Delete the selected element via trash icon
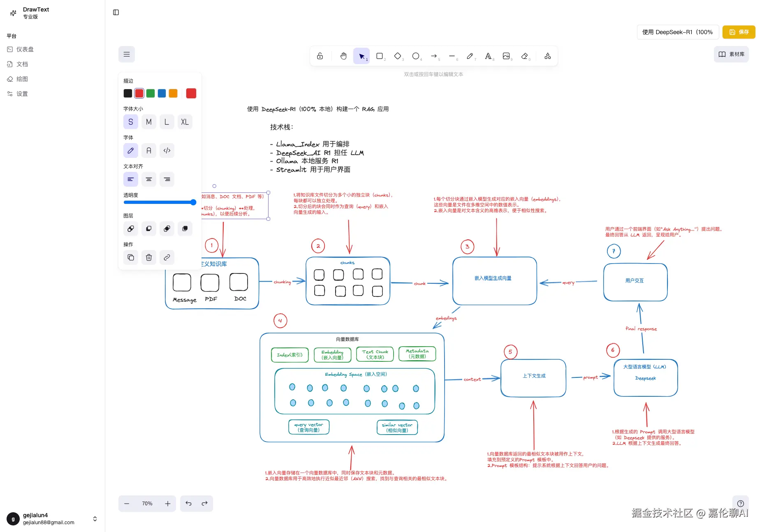The height and width of the screenshot is (532, 762). point(148,257)
